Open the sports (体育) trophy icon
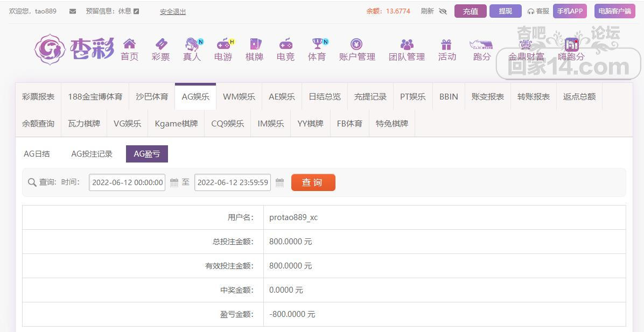The width and height of the screenshot is (644, 332). 317,44
